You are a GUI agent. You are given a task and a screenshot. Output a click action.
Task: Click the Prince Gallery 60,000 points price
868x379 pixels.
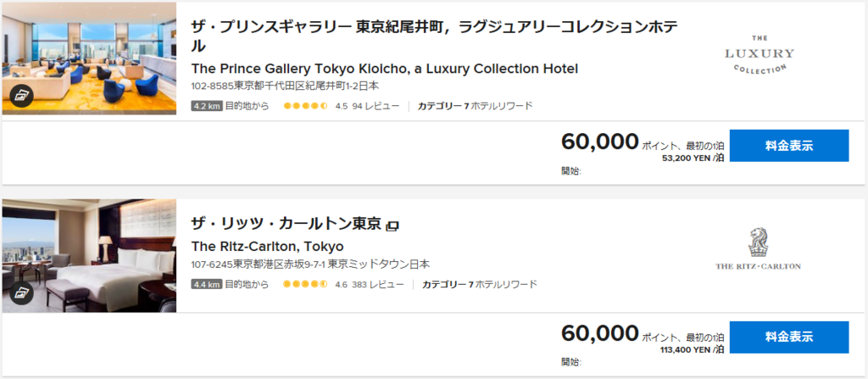point(599,142)
